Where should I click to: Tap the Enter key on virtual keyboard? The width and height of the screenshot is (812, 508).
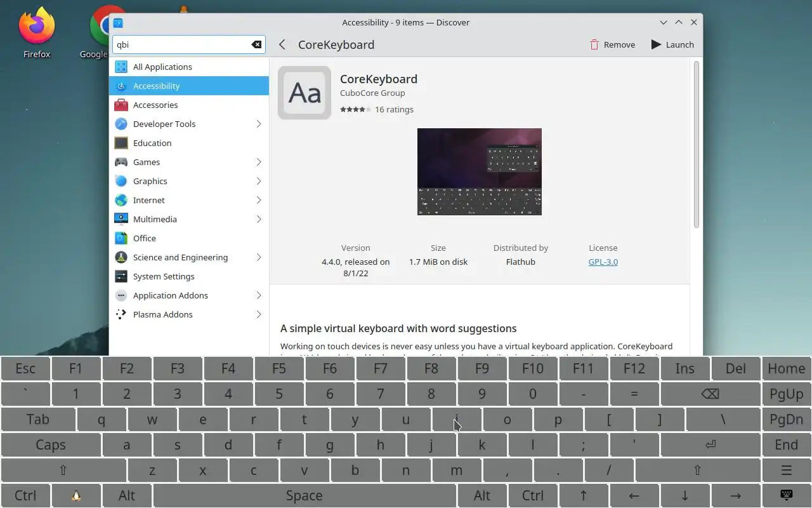pyautogui.click(x=710, y=445)
